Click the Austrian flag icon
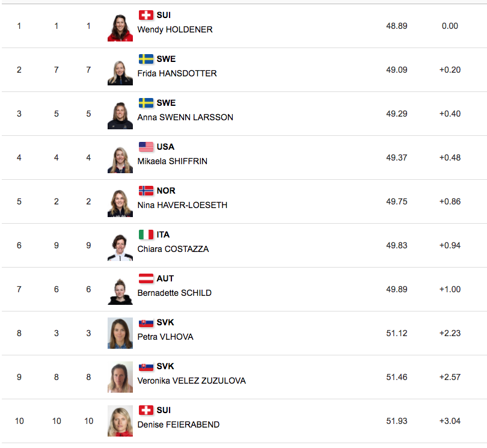The height and width of the screenshot is (448, 487). pos(146,278)
